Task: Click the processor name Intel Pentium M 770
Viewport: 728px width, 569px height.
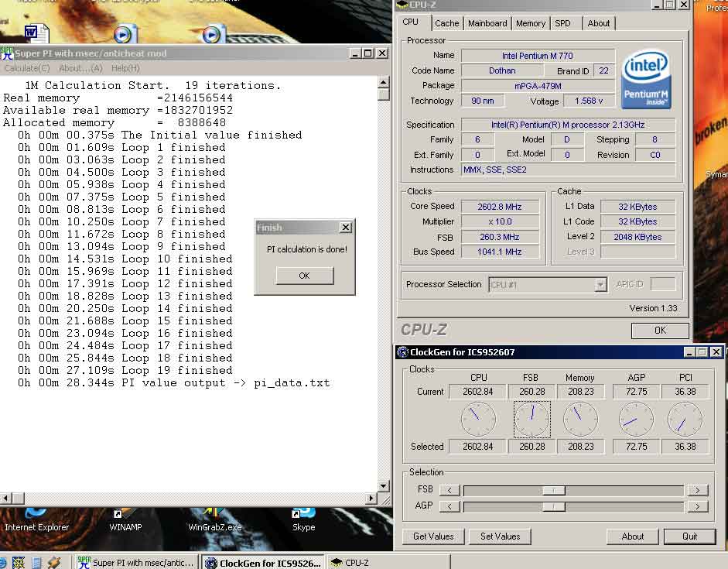Action: (538, 56)
